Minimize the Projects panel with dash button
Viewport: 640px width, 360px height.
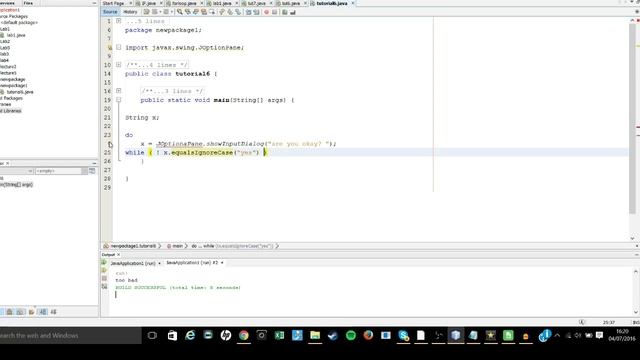94,3
